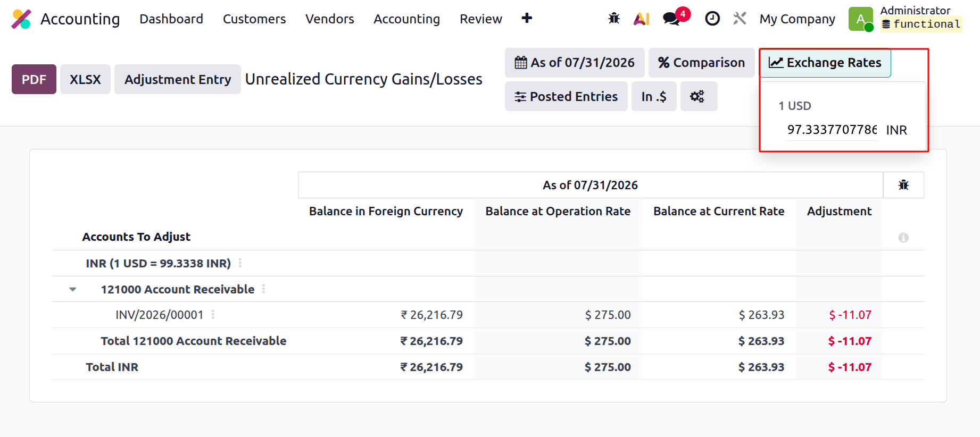Image resolution: width=980 pixels, height=437 pixels.
Task: Open the debug bug icon in top bar
Action: pos(614,19)
